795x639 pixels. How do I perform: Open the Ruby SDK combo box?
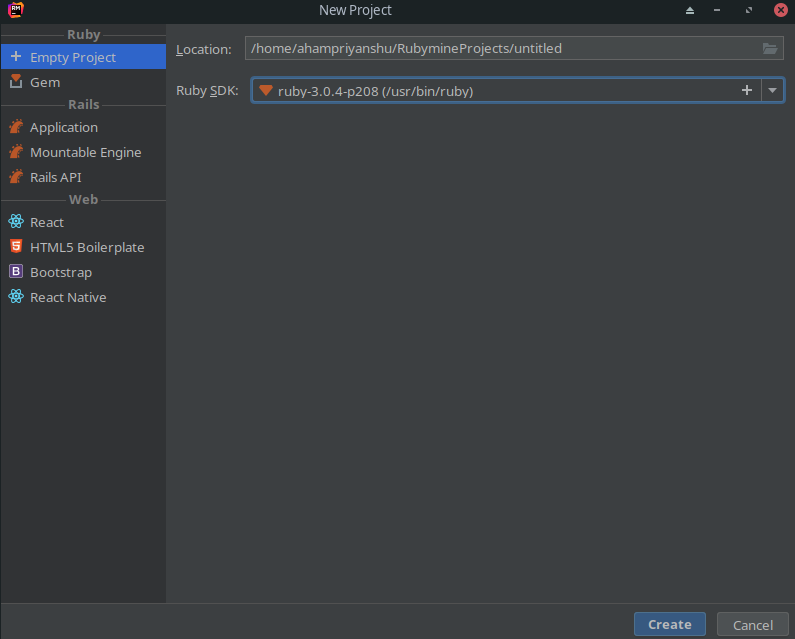pos(518,90)
